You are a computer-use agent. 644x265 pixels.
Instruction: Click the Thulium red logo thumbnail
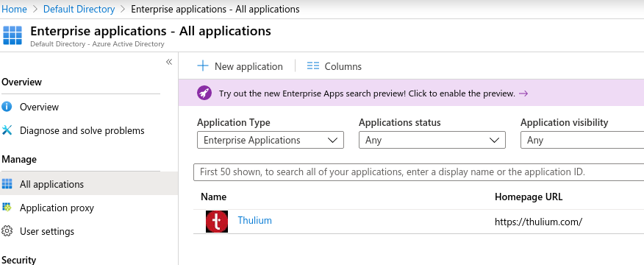click(x=217, y=222)
